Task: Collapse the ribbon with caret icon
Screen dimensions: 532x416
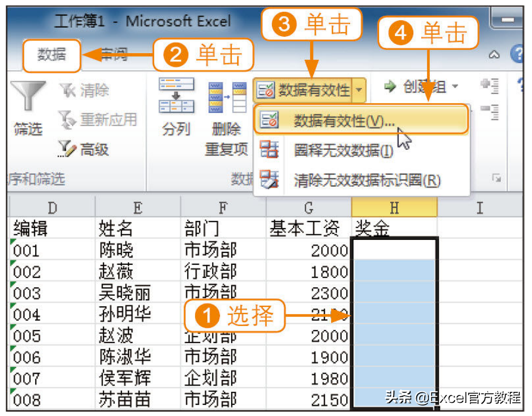Action: pos(494,54)
